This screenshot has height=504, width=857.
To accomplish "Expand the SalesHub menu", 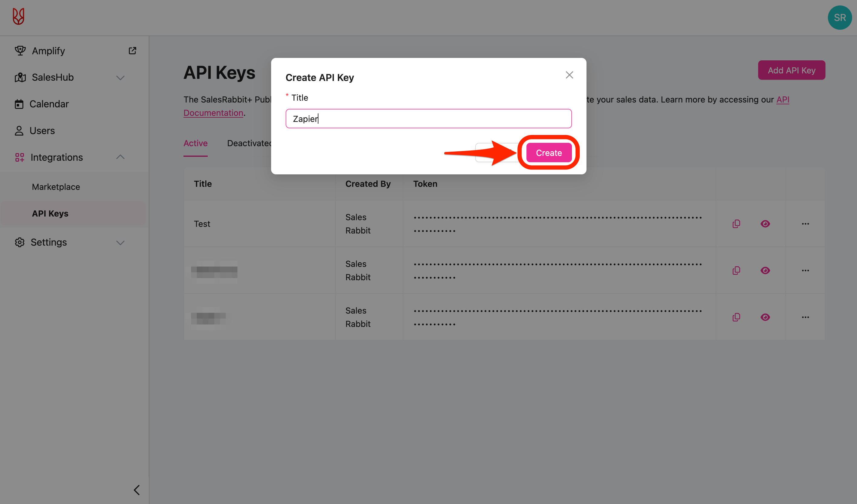I will coord(120,78).
